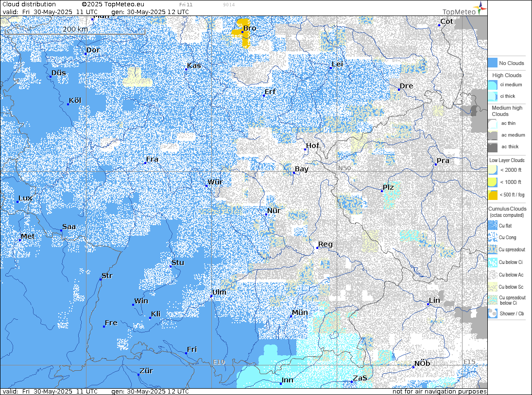Click the Win city label
532x395 pixels.
click(141, 301)
